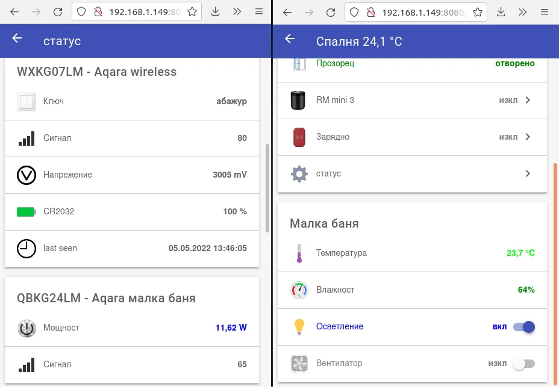Screen dimensions: 559x392
Task: Reload the page in right browser window
Action: (x=331, y=13)
